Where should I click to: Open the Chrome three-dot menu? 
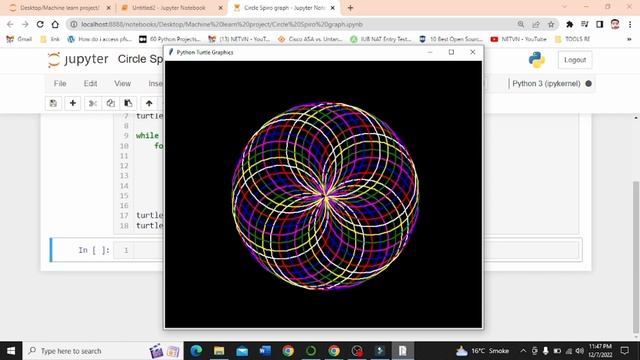tap(630, 24)
